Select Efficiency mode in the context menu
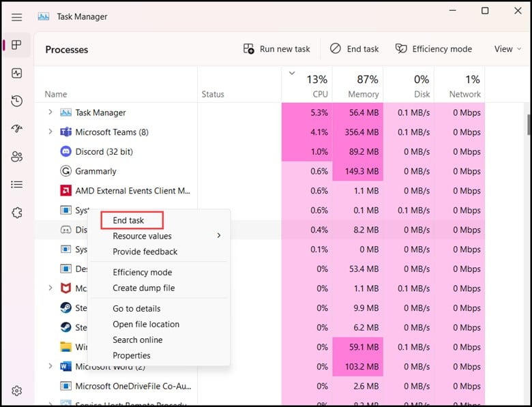 pos(142,272)
